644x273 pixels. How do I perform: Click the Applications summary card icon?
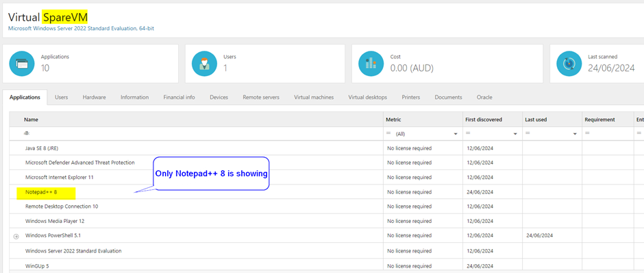coord(22,64)
